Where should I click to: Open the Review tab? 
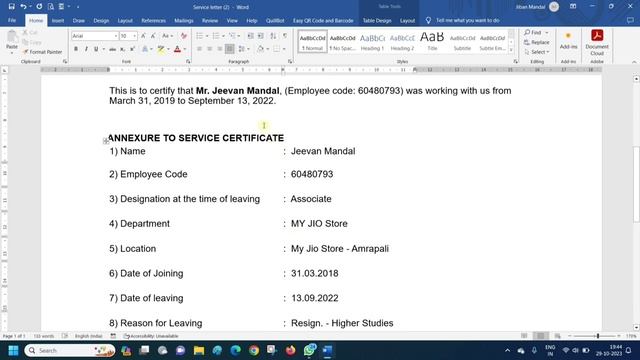click(x=210, y=20)
